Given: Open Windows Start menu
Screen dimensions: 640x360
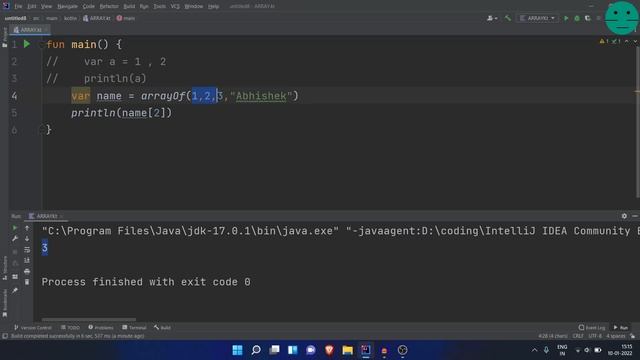Looking at the screenshot, I should 237,350.
